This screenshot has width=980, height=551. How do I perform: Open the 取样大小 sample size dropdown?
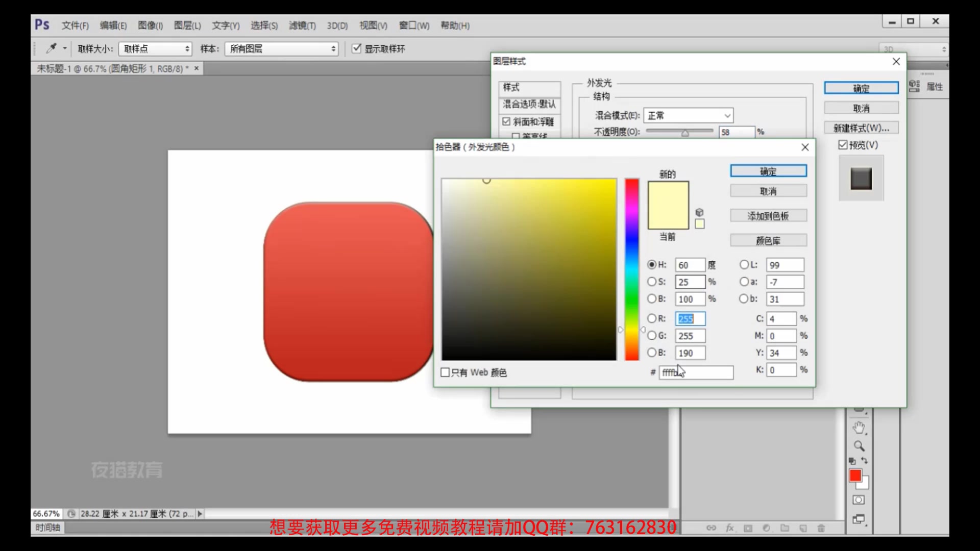tap(155, 49)
